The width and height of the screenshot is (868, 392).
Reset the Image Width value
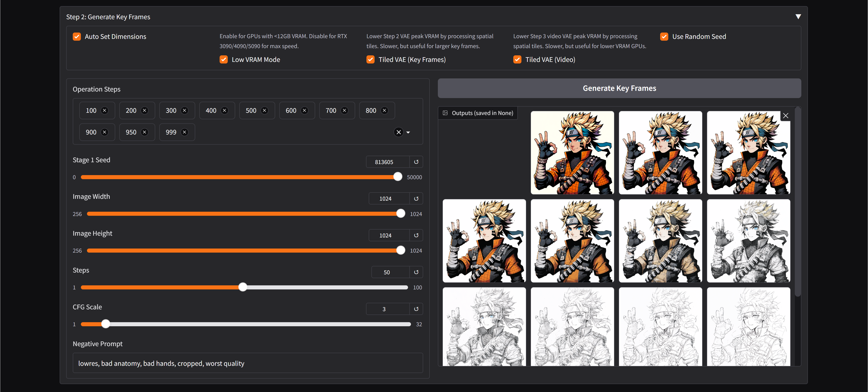click(x=416, y=199)
